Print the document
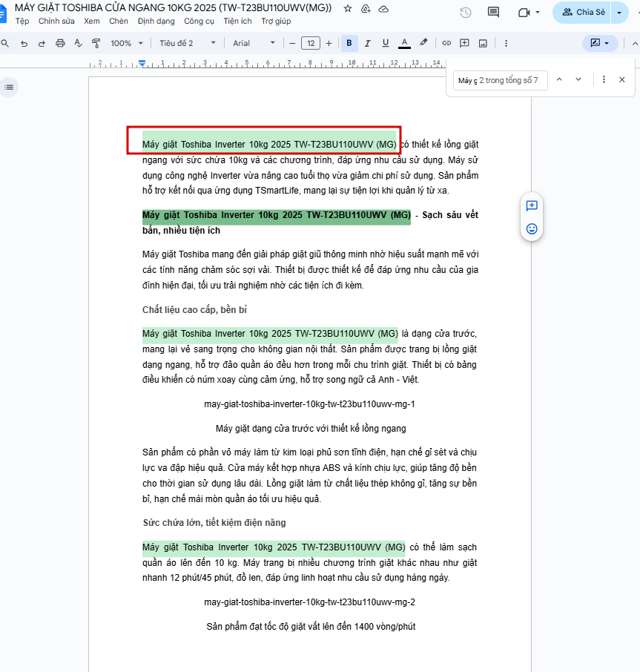 tap(60, 43)
